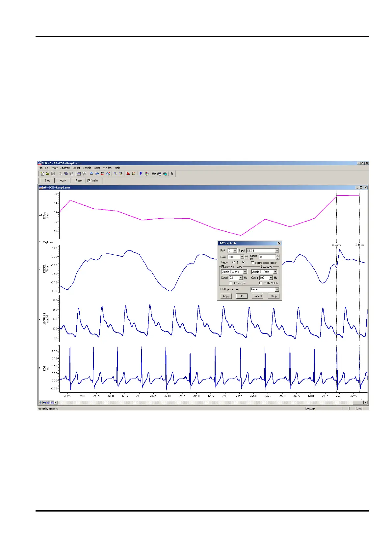392x554 pixels.
Task: Click the New file toolbar icon
Action: tap(42, 173)
